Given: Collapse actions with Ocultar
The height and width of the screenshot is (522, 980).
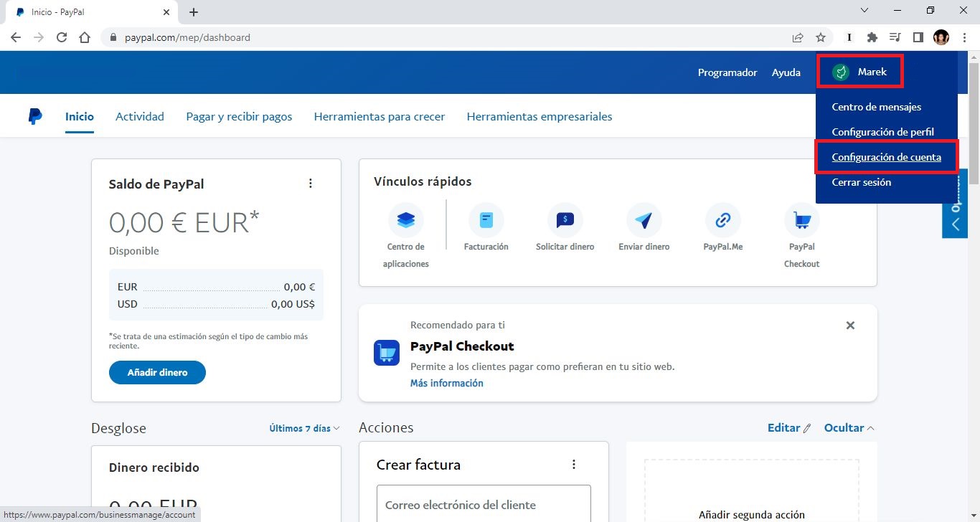Looking at the screenshot, I should 849,427.
